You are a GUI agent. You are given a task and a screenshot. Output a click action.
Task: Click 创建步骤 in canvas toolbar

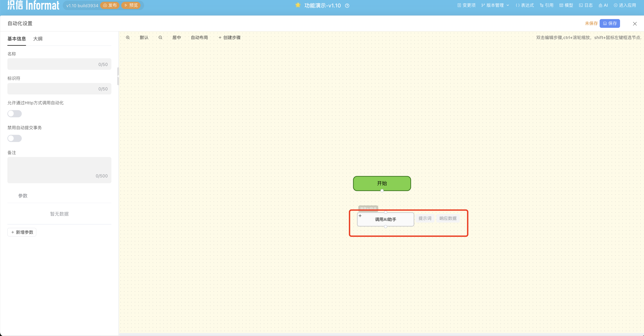point(229,37)
